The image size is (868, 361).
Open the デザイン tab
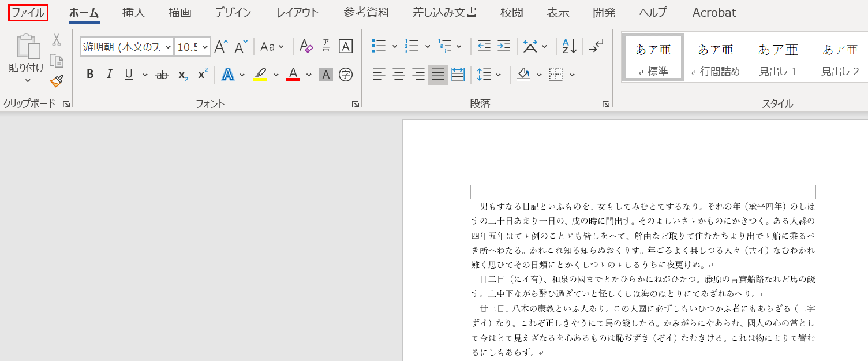pos(233,13)
